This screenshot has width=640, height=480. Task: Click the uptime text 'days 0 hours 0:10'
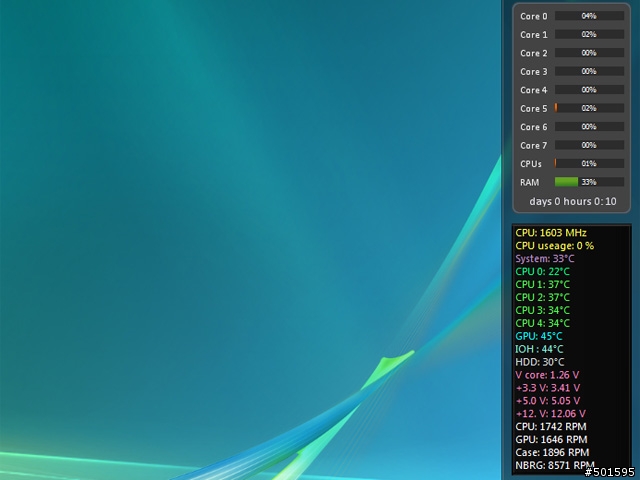click(573, 201)
